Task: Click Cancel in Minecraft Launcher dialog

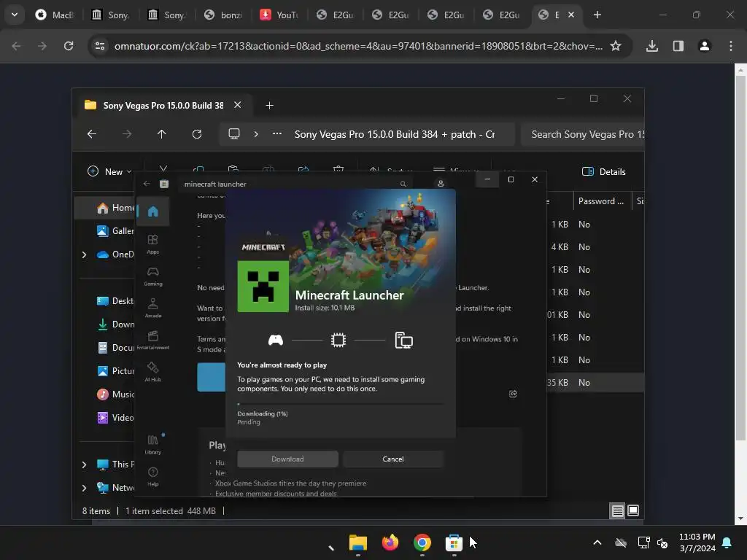Action: pyautogui.click(x=393, y=459)
